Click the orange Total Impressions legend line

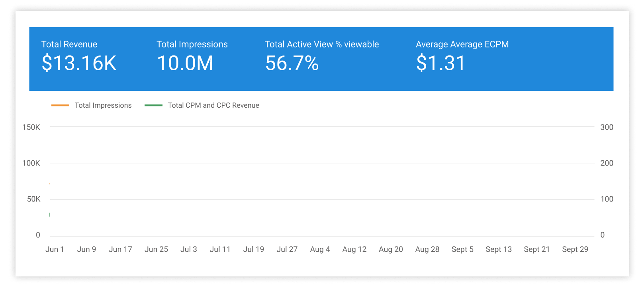point(60,105)
